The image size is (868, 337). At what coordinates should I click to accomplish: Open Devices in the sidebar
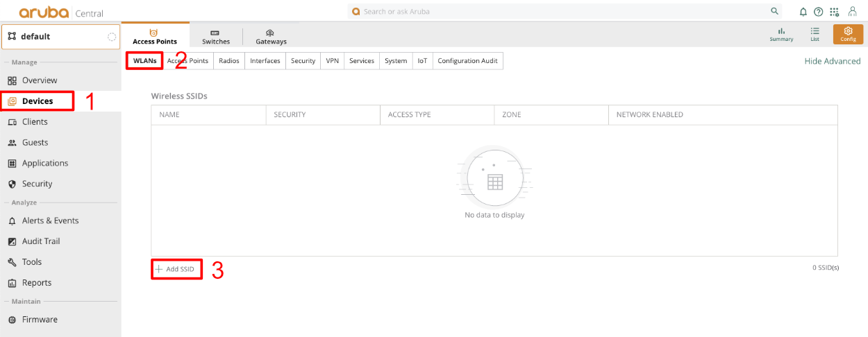(x=37, y=101)
